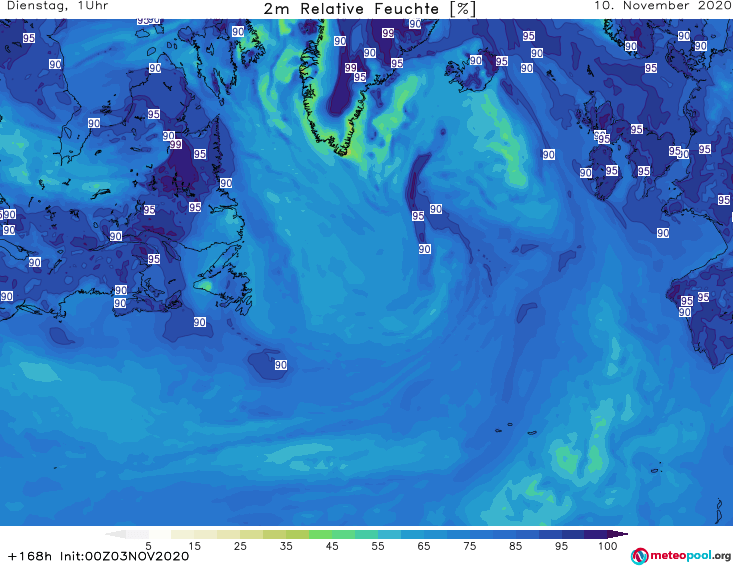Screen dimensions: 733x566
Task: Click the legend value 55
Action: coord(377,546)
